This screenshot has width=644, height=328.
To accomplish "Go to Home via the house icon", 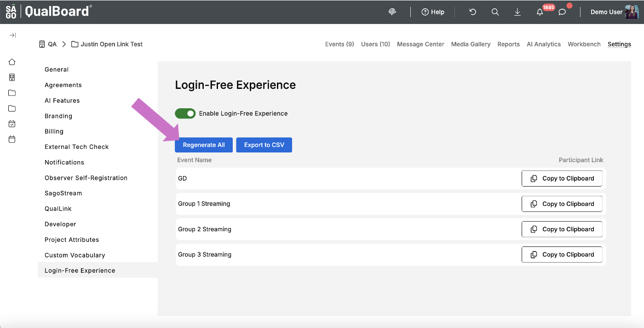I will coord(12,62).
